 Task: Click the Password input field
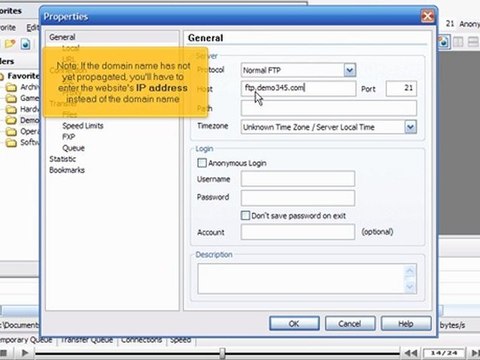(298, 198)
